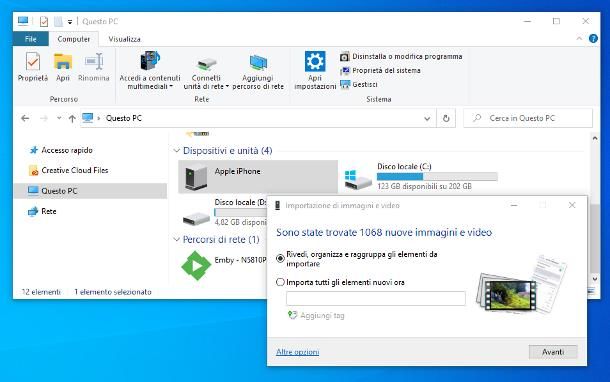The height and width of the screenshot is (382, 610).
Task: Select Importa tutti gli elementi nuovi ora
Action: pyautogui.click(x=280, y=282)
